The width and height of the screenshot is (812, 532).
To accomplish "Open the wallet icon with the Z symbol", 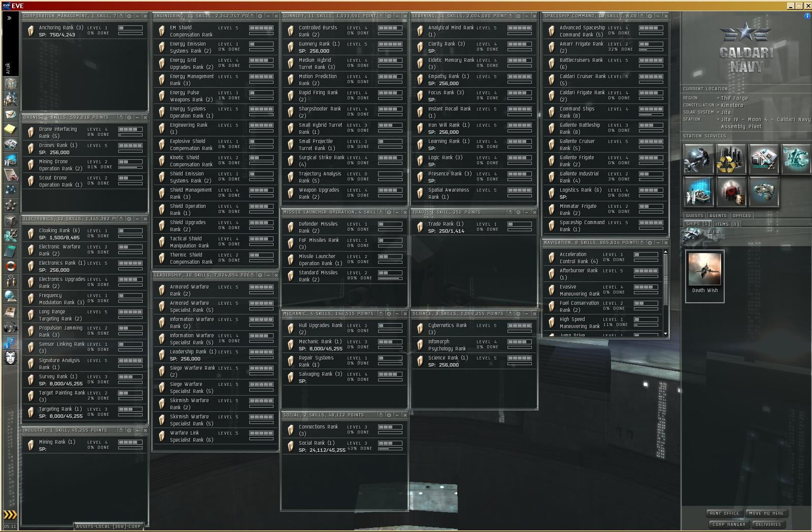I will click(10, 236).
